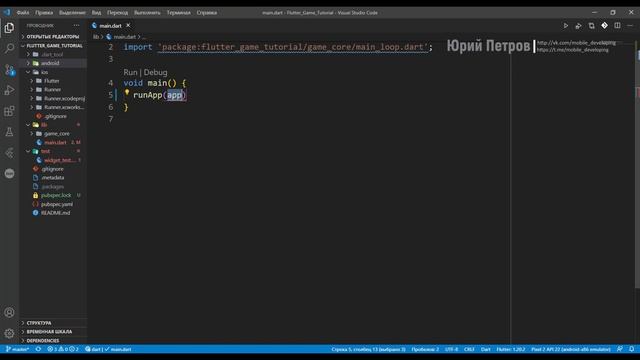Viewport: 640px width, 360px height.
Task: Open the 'Переход' menu
Action: click(x=118, y=13)
